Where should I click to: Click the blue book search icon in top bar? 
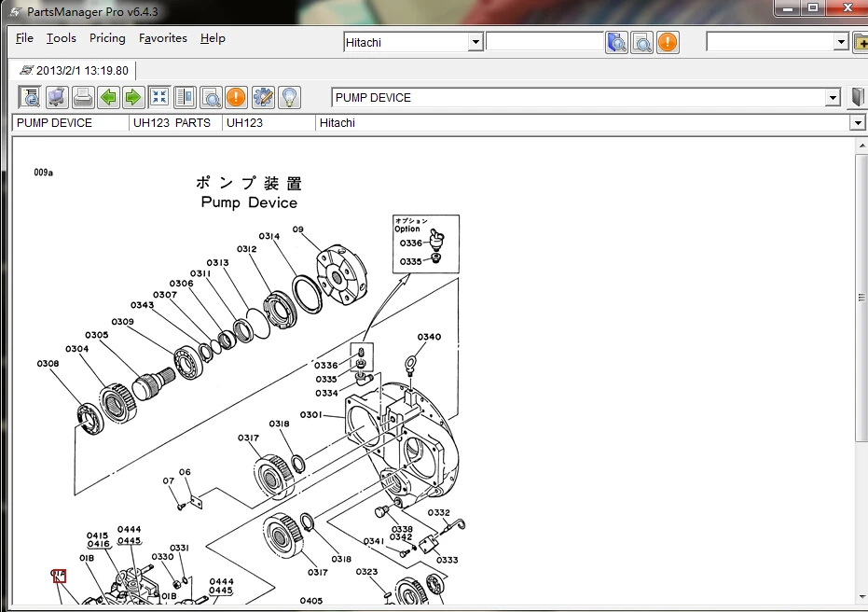click(616, 42)
